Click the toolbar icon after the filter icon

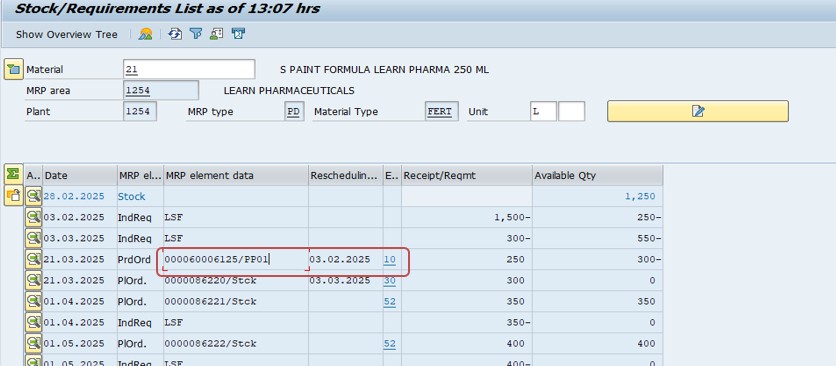[216, 34]
